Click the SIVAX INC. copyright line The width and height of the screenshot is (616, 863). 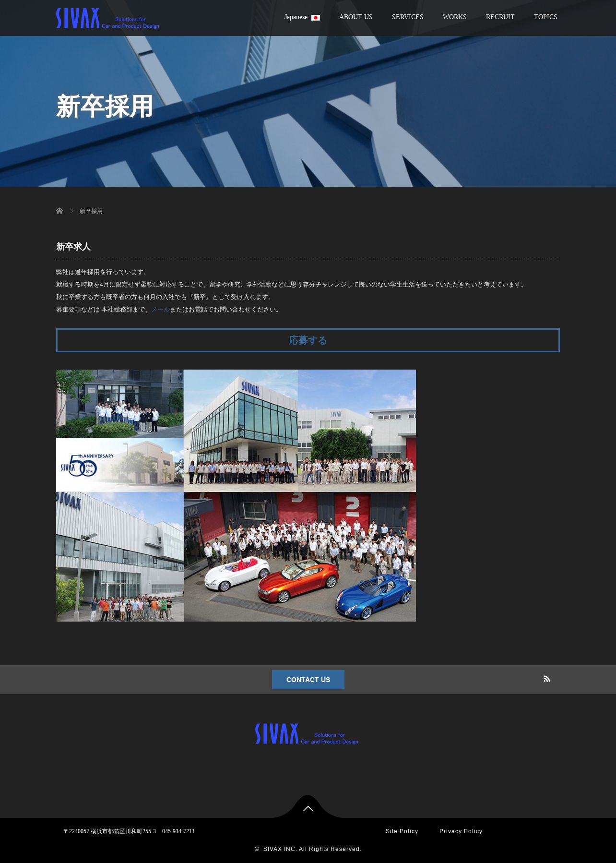pyautogui.click(x=308, y=849)
